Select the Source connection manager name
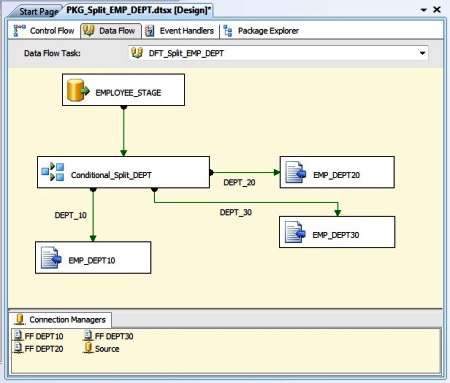The width and height of the screenshot is (450, 383). click(107, 349)
